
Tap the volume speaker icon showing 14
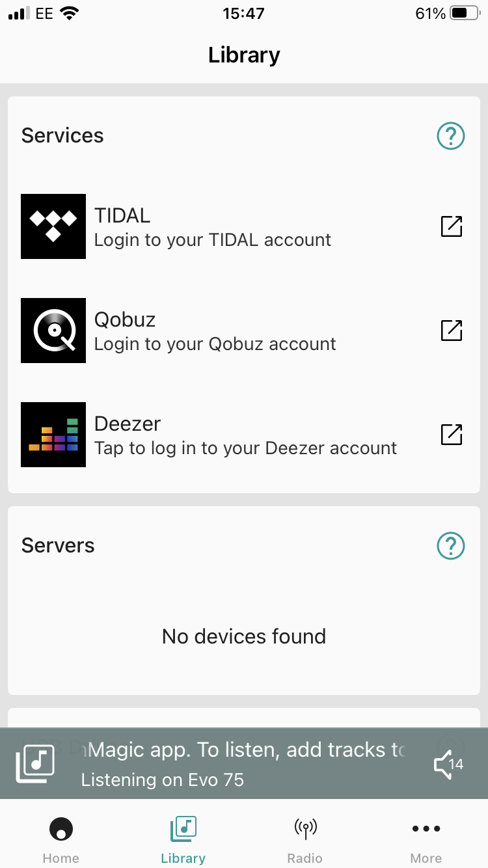[x=448, y=764]
